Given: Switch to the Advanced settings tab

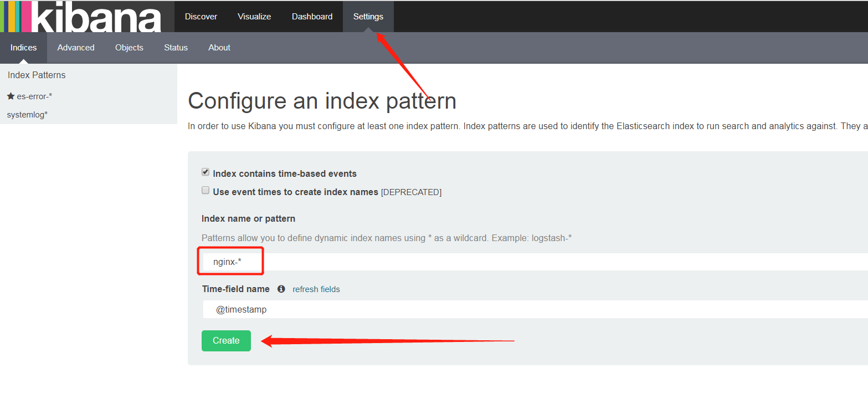Looking at the screenshot, I should tap(75, 47).
